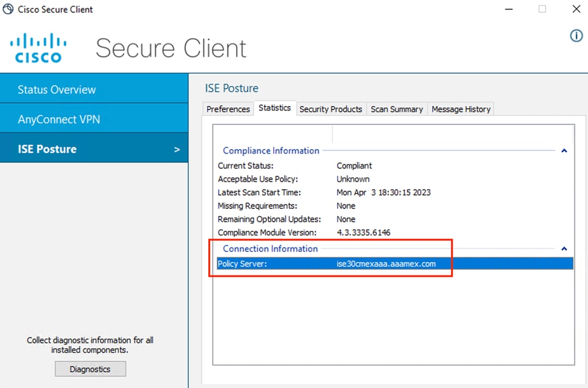The image size is (588, 388).
Task: Click the Statistics tab label
Action: (274, 108)
